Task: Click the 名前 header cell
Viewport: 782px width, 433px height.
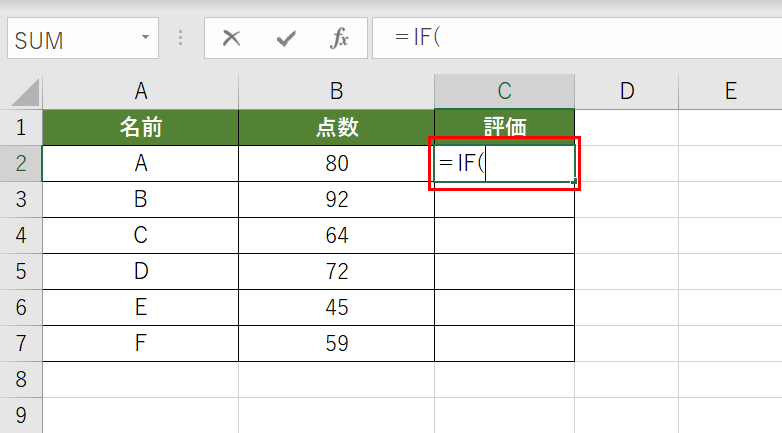Action: pyautogui.click(x=141, y=127)
